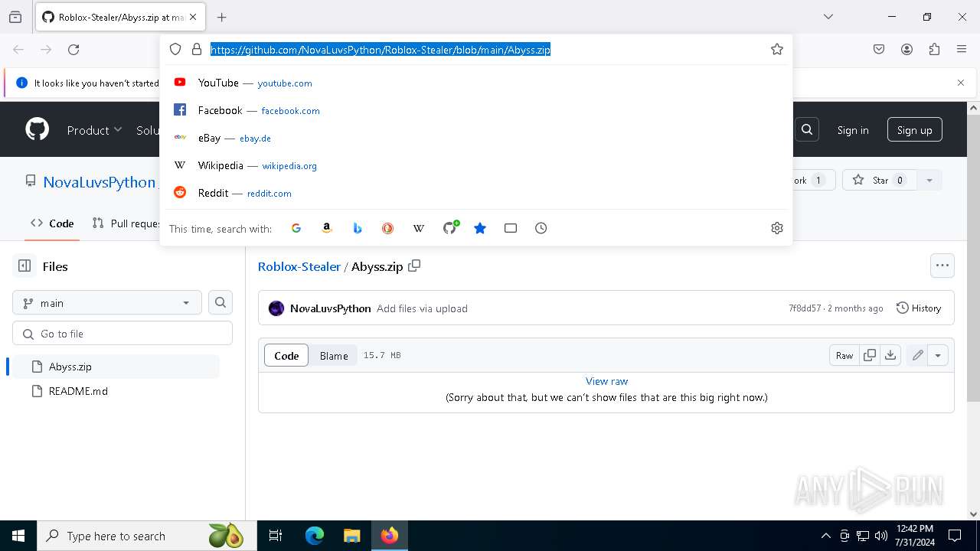The height and width of the screenshot is (551, 980).
Task: Click the URL address field
Action: coord(485,50)
